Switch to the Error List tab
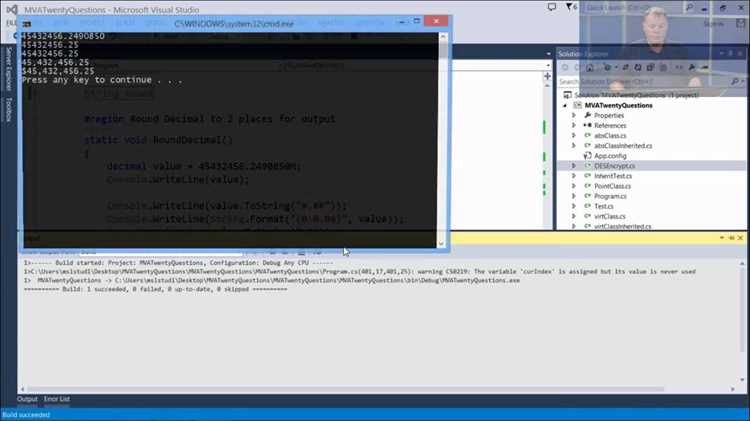Screen dimensions: 750x421 (x=56, y=399)
